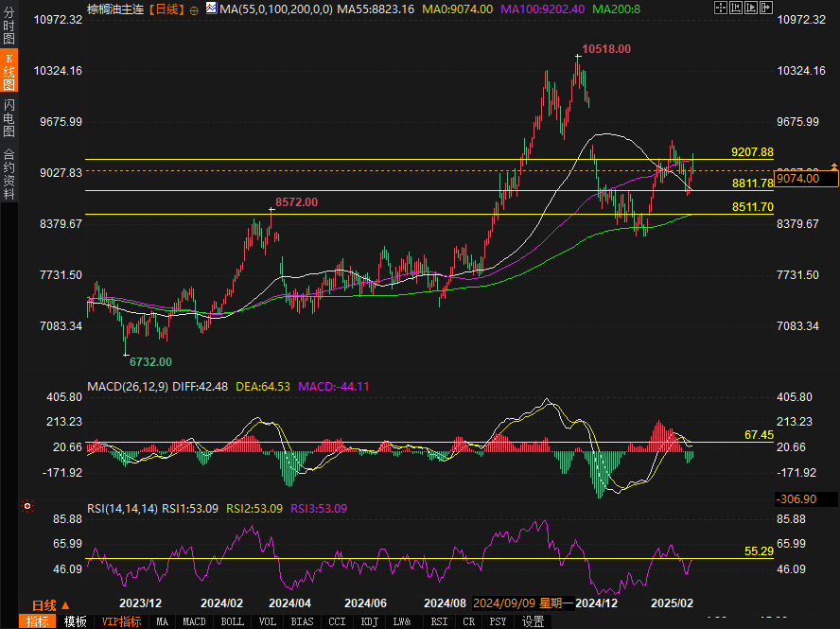Viewport: 840px width, 629px height.
Task: Click the yellow 9207.88 horizontal line label
Action: point(752,152)
